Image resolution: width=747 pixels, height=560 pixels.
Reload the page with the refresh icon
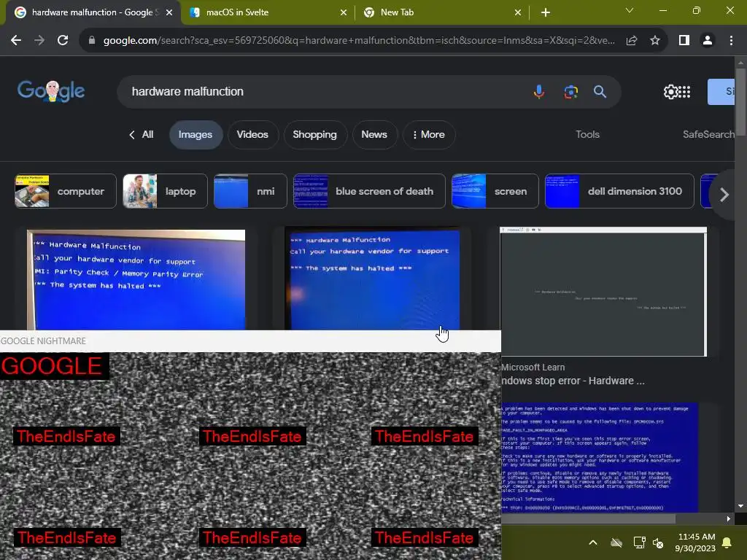pyautogui.click(x=63, y=41)
